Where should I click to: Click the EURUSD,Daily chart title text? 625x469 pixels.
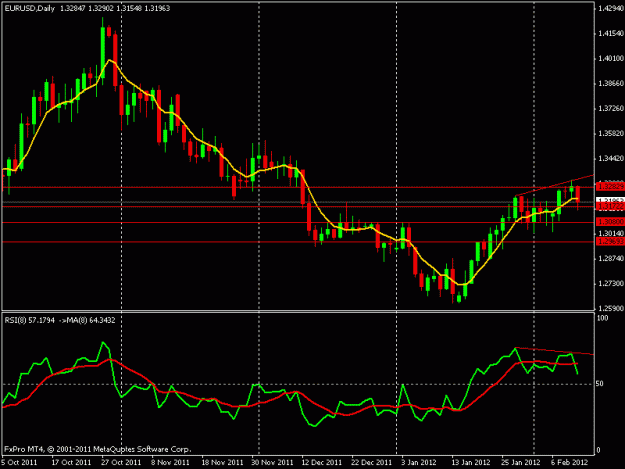[29, 8]
